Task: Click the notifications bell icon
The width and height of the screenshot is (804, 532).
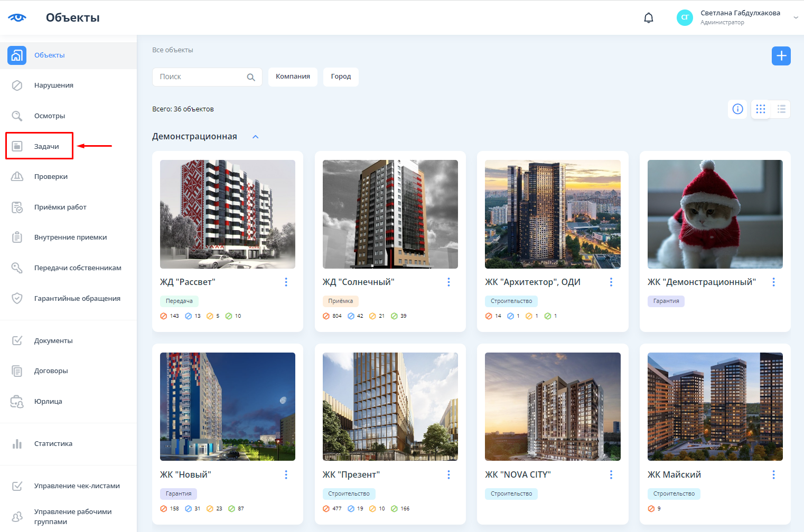Action: 649,18
